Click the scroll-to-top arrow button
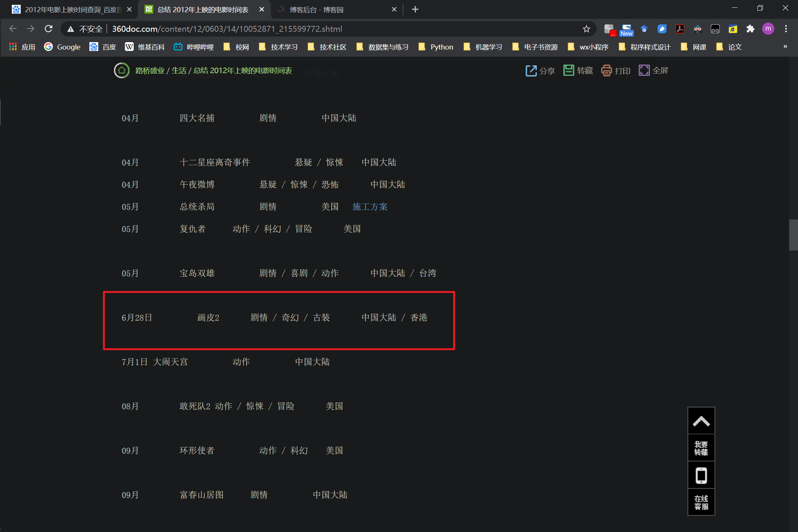 pos(701,421)
